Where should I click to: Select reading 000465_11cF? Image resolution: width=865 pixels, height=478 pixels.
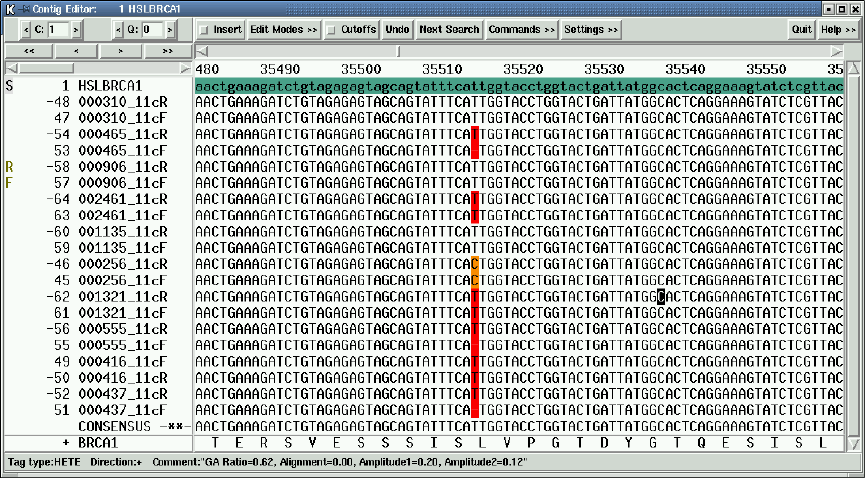pos(122,151)
